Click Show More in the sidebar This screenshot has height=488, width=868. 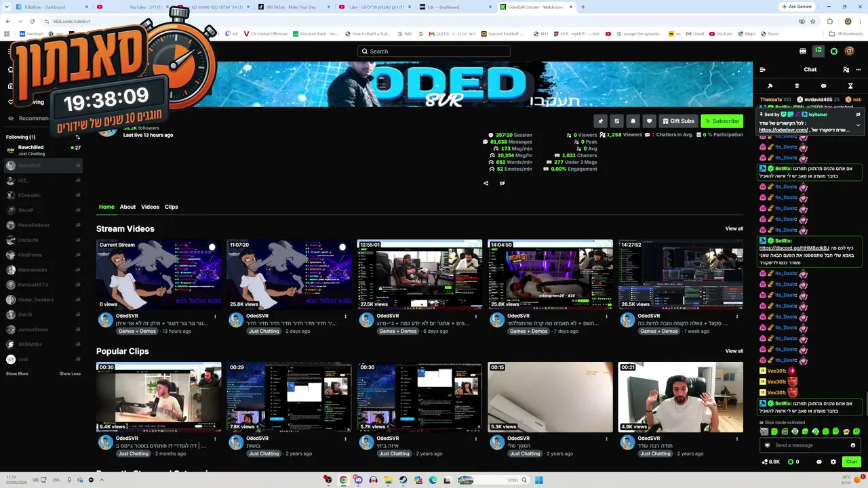17,373
